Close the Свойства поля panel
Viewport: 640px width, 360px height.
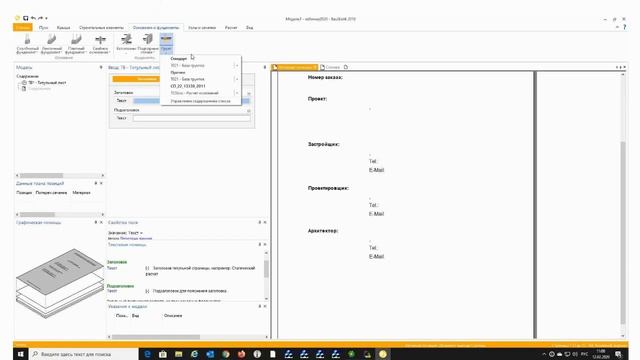point(265,222)
